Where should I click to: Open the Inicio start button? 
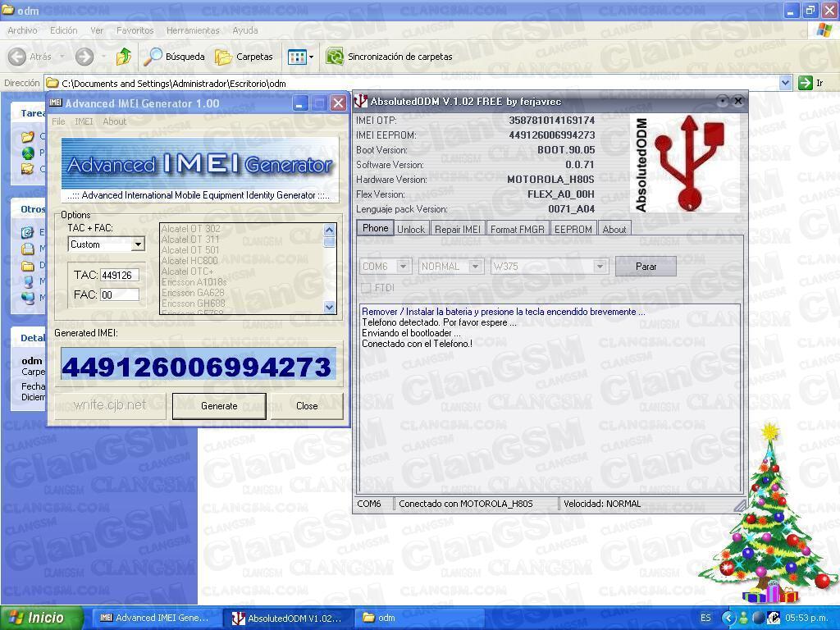pyautogui.click(x=42, y=618)
